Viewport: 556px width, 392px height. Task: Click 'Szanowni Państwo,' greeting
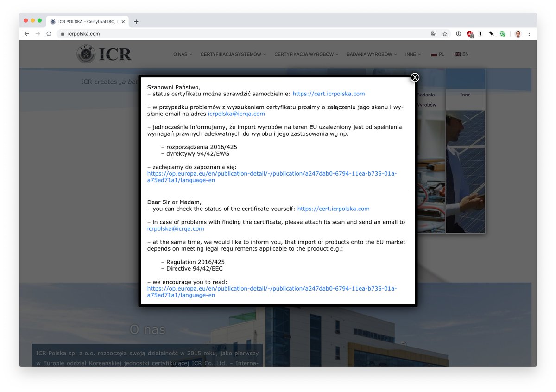click(x=174, y=87)
